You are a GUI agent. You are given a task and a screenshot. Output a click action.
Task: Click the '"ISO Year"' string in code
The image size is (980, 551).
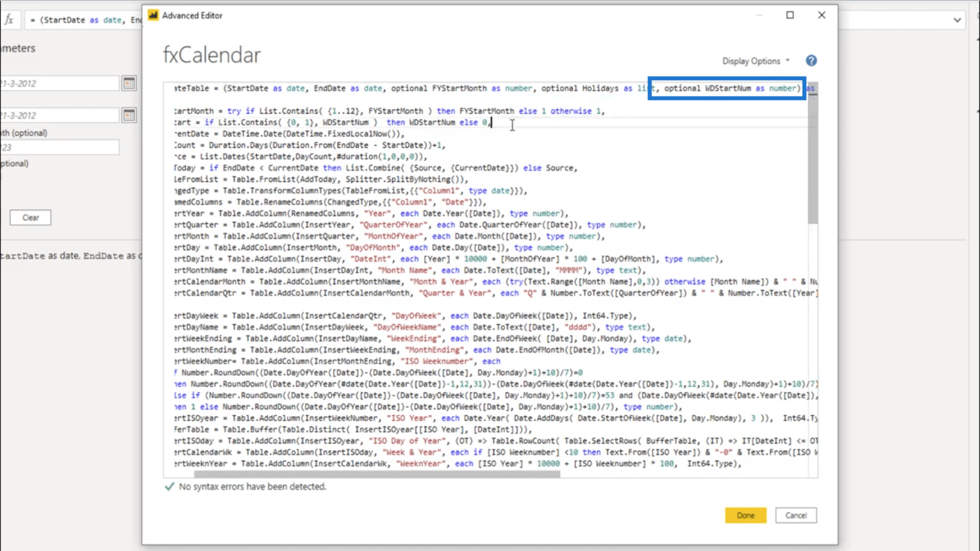point(409,418)
